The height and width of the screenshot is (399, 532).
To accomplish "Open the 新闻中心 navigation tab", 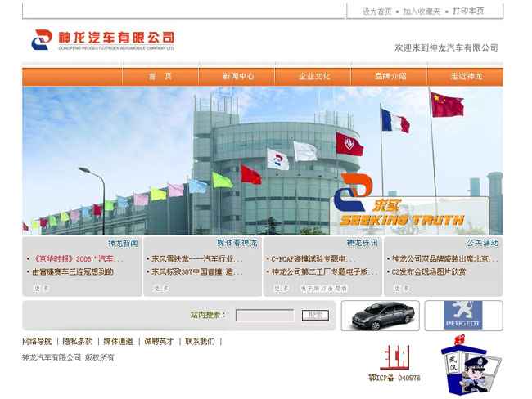I will pyautogui.click(x=237, y=77).
